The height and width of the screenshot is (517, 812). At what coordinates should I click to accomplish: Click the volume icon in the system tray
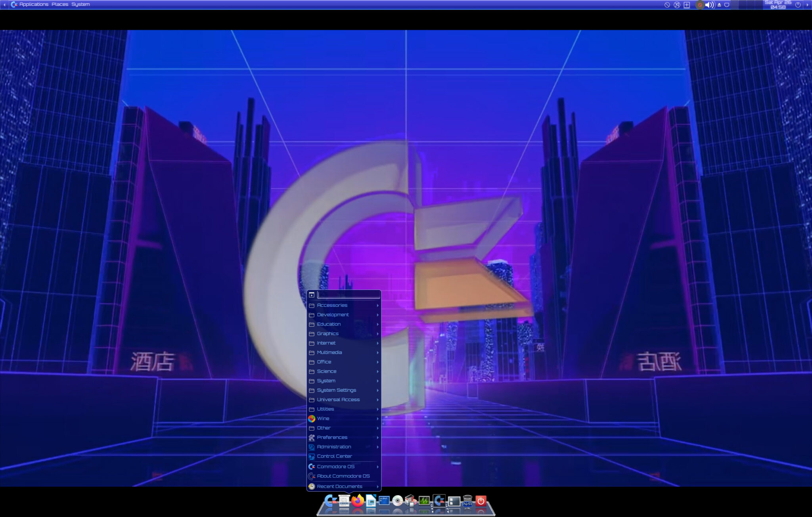point(709,5)
